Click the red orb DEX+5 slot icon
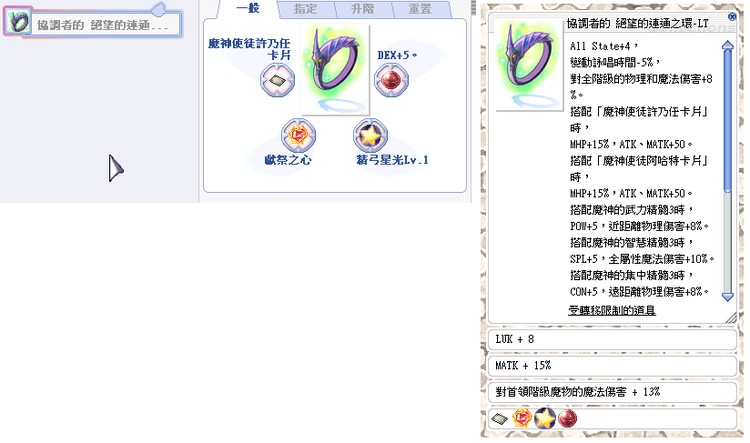This screenshot has width=750, height=443. pos(391,80)
